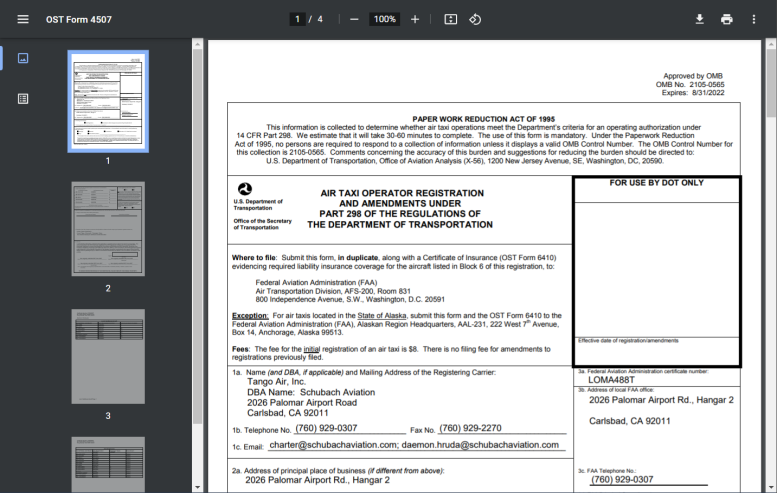Click the document vertical scrollbar thumb
Screen dimensions: 777x493
click(771, 83)
